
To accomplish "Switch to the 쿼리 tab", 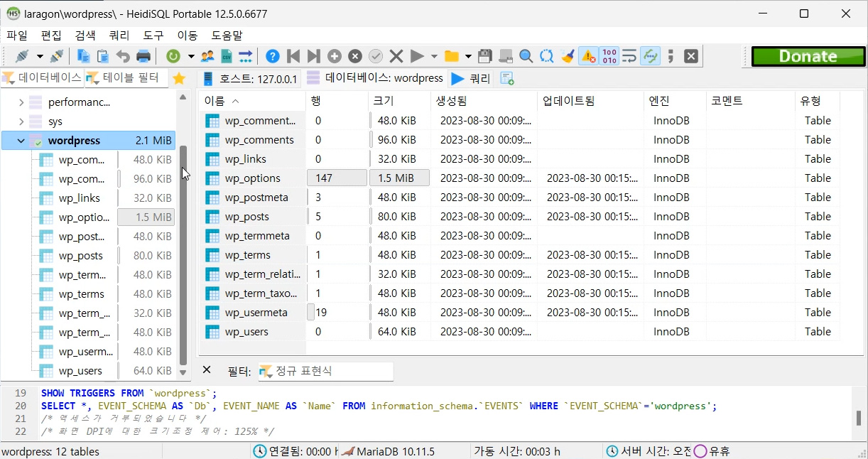I will click(471, 79).
